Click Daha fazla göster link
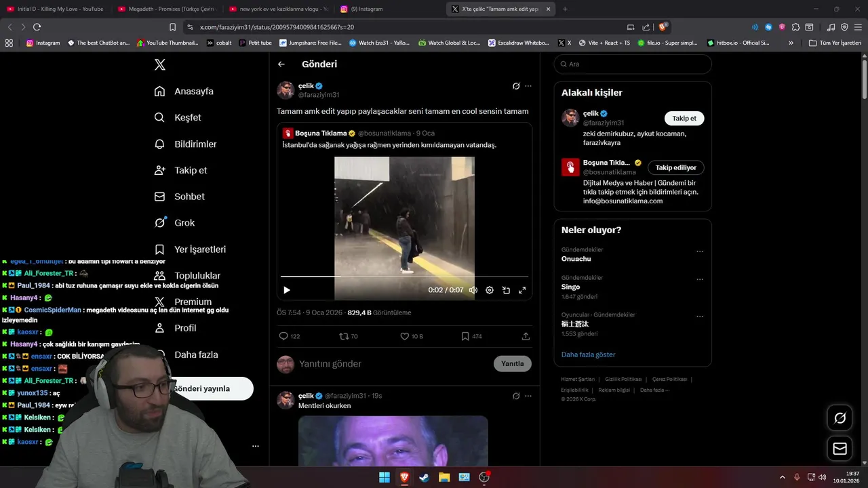Viewport: 868px width, 488px height. point(589,355)
